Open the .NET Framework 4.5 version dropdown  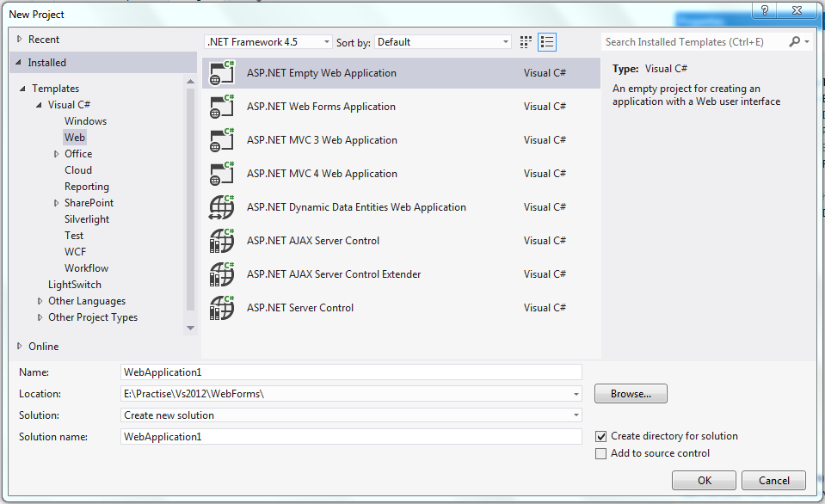pyautogui.click(x=268, y=42)
